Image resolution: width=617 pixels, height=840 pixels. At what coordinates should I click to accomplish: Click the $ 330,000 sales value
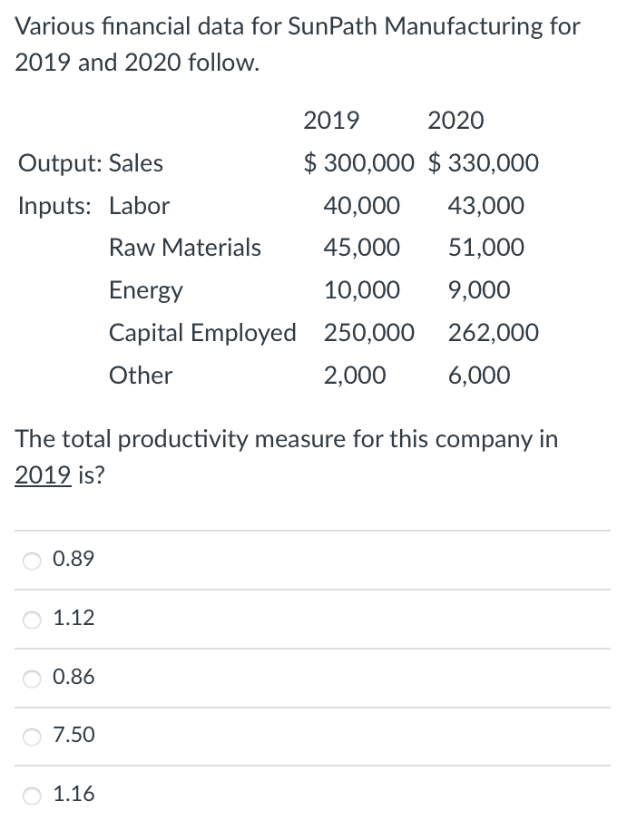pyautogui.click(x=483, y=163)
